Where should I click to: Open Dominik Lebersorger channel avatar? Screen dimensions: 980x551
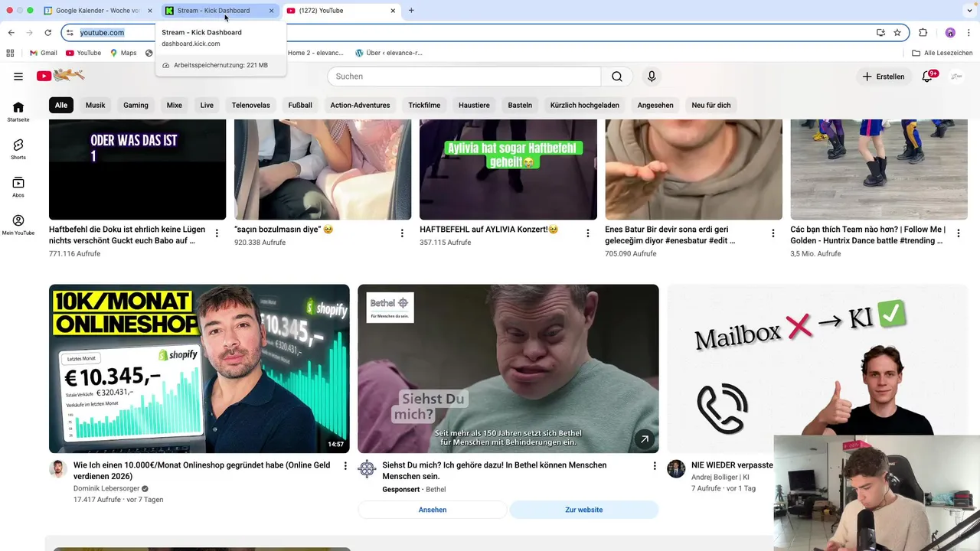58,469
